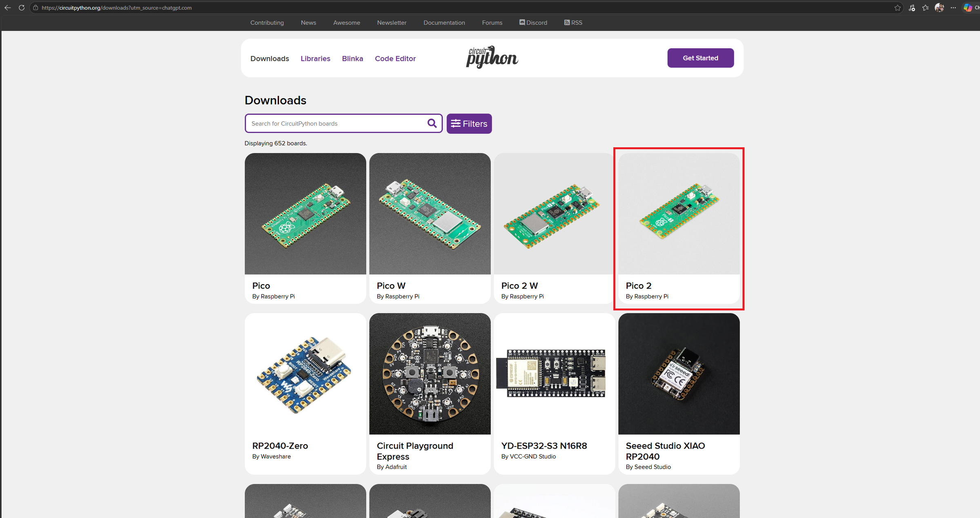Screen dimensions: 980x518
Task: Click the browser back arrow
Action: [8, 8]
